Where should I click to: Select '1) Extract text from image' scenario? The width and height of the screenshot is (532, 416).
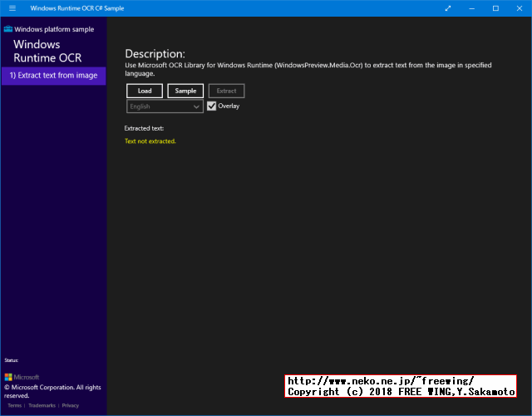pyautogui.click(x=53, y=76)
